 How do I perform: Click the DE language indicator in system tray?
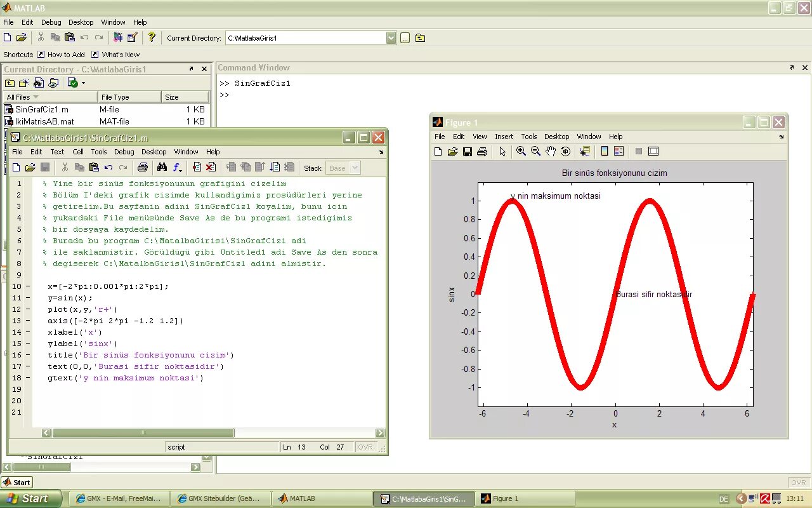(x=724, y=499)
